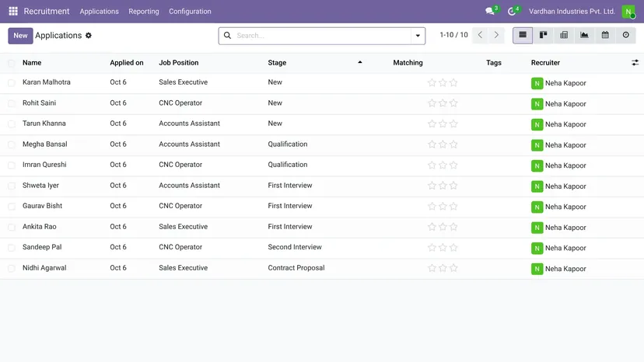The height and width of the screenshot is (362, 644).
Task: Open the conversations chat icon
Action: (489, 11)
